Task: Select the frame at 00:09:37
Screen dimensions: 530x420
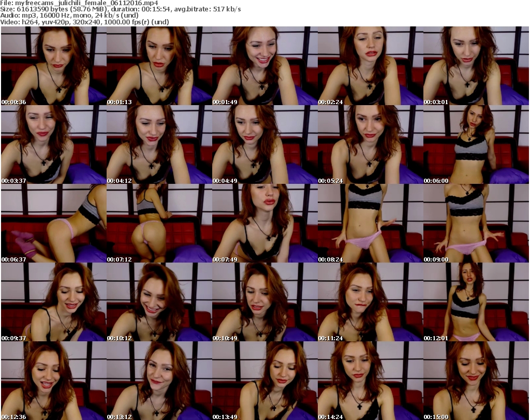Action: [54, 302]
